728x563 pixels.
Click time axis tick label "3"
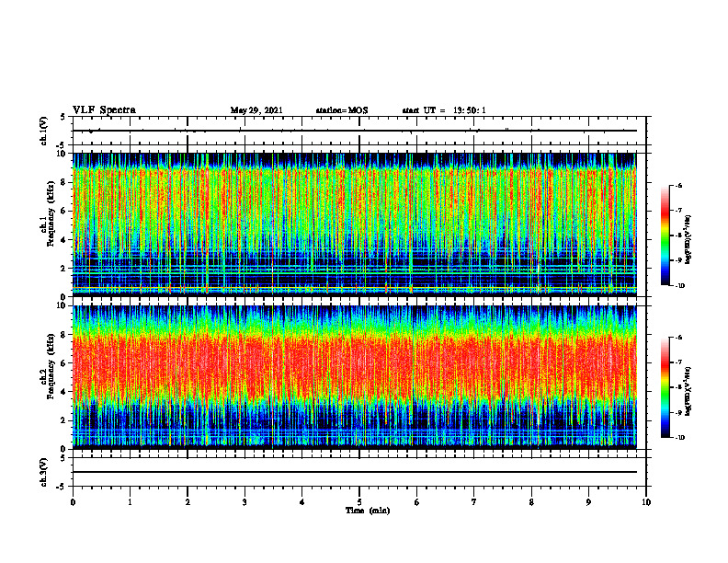tap(245, 502)
